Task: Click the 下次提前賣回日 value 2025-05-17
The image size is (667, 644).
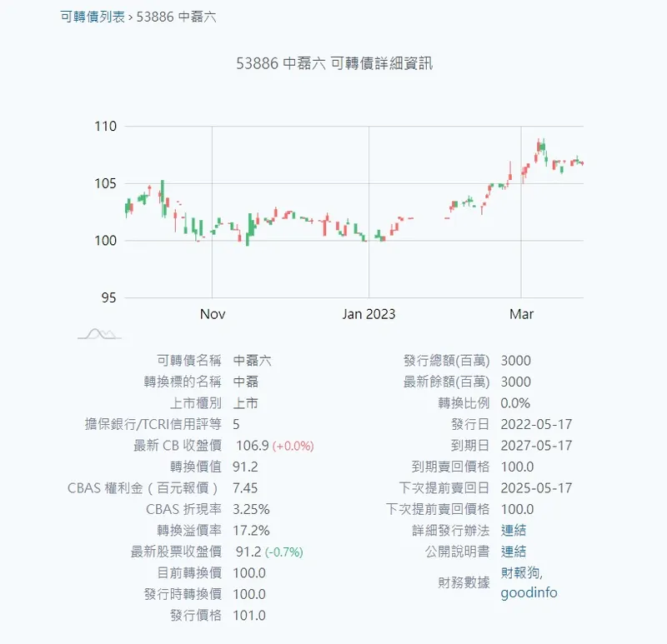Action: tap(536, 488)
